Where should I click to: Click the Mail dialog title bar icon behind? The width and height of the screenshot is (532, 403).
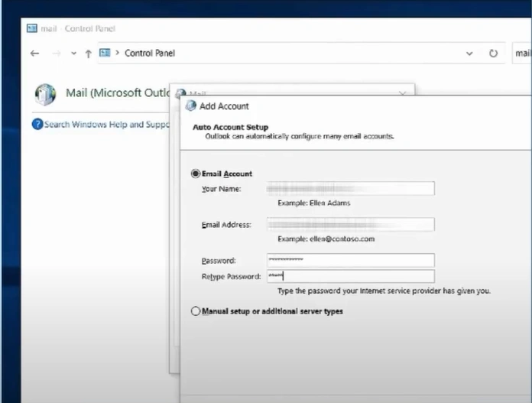[x=181, y=93]
